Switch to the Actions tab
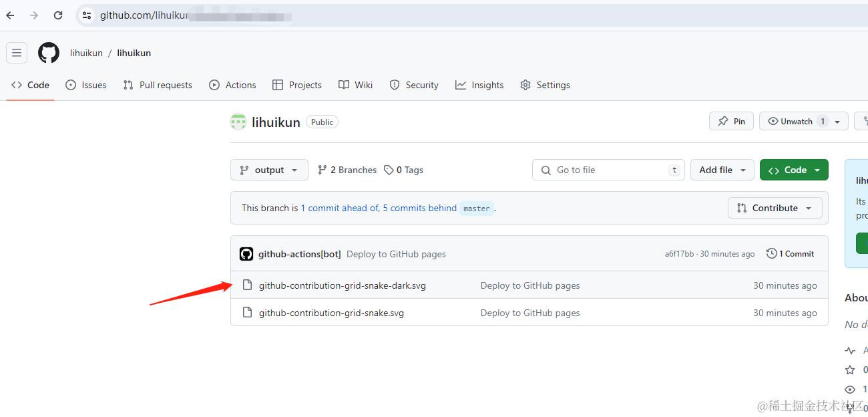Screen dimensions: 868x417 (232, 85)
